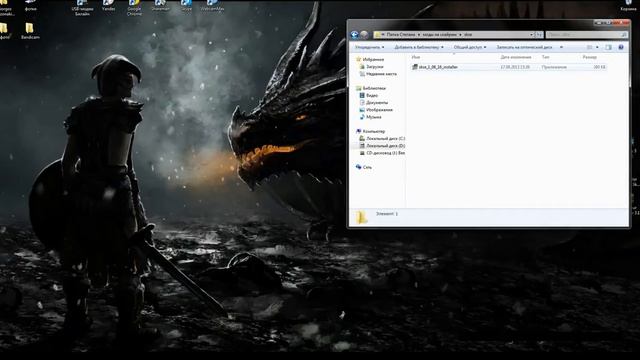Open Локальный диск (C:)
The width and height of the screenshot is (640, 360).
(382, 139)
